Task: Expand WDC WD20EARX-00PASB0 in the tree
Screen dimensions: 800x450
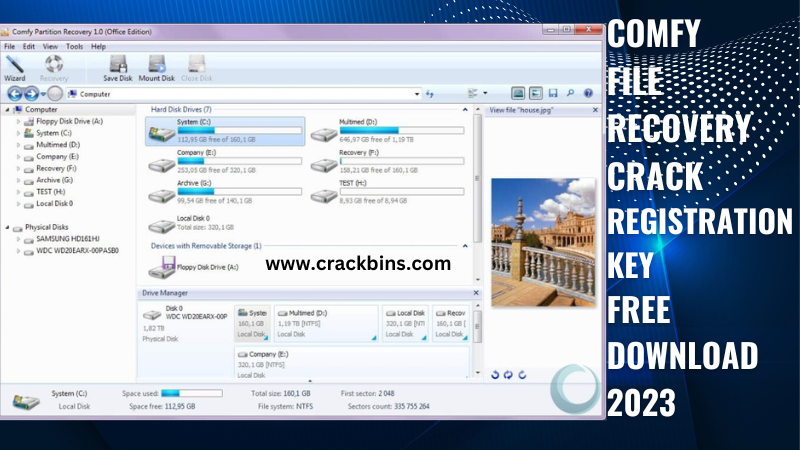Action: (18, 251)
